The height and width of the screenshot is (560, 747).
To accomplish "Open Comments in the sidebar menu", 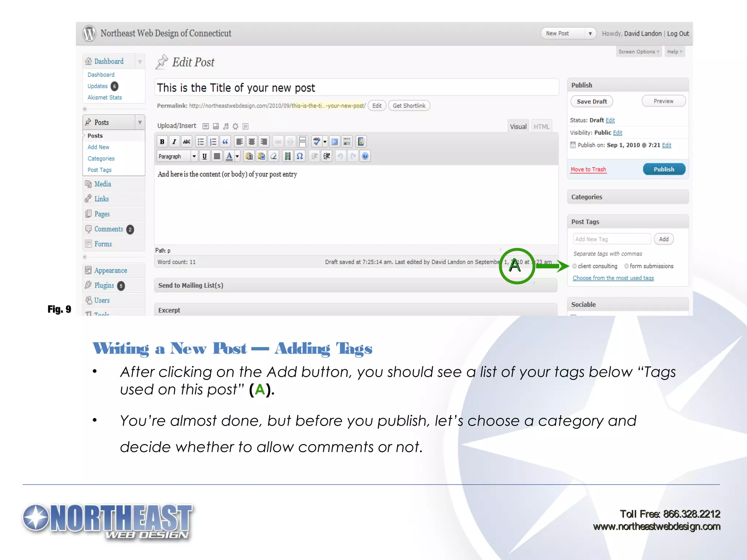I will coord(109,229).
